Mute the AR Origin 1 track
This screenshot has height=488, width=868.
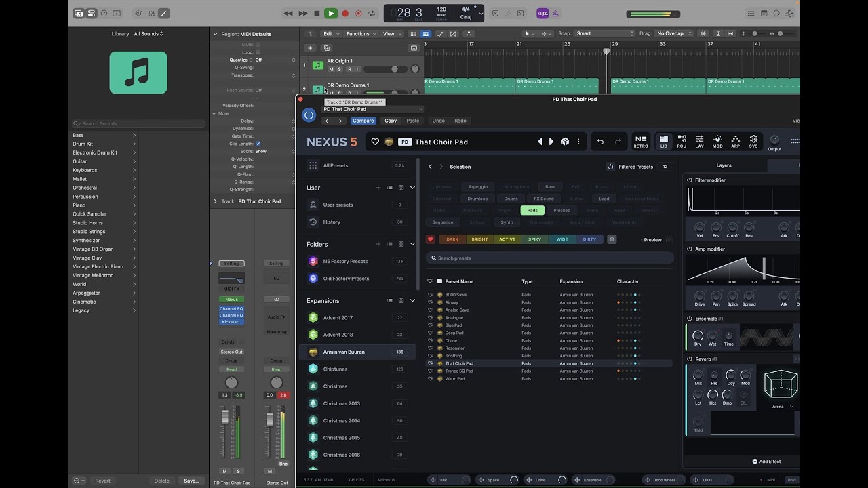coord(331,69)
